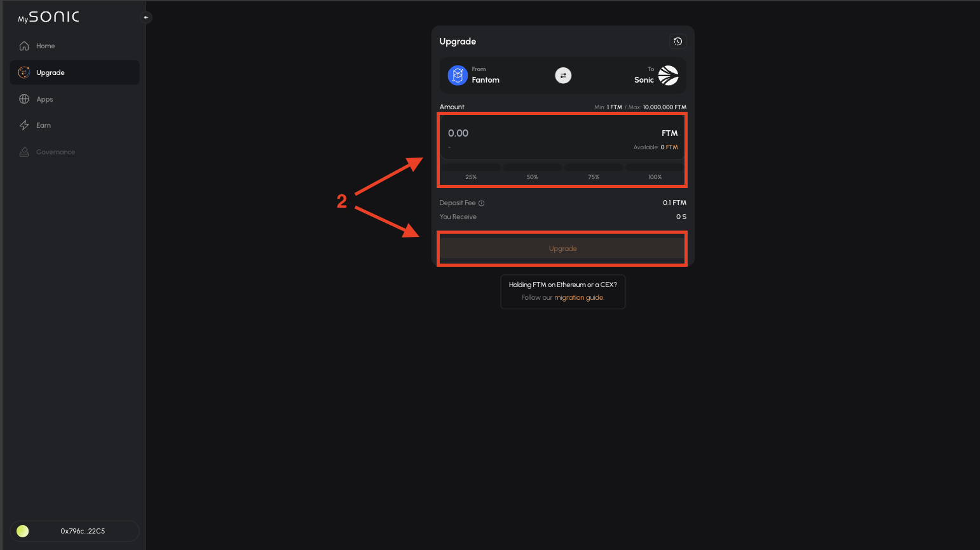980x550 pixels.
Task: Select the Home icon in the sidebar
Action: click(x=24, y=45)
